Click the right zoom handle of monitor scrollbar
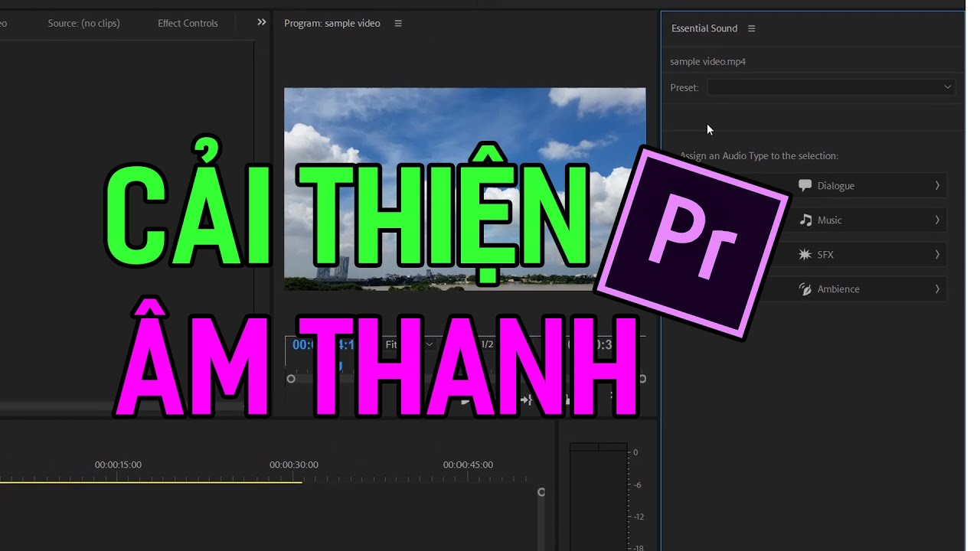This screenshot has height=551, width=980. pyautogui.click(x=642, y=378)
